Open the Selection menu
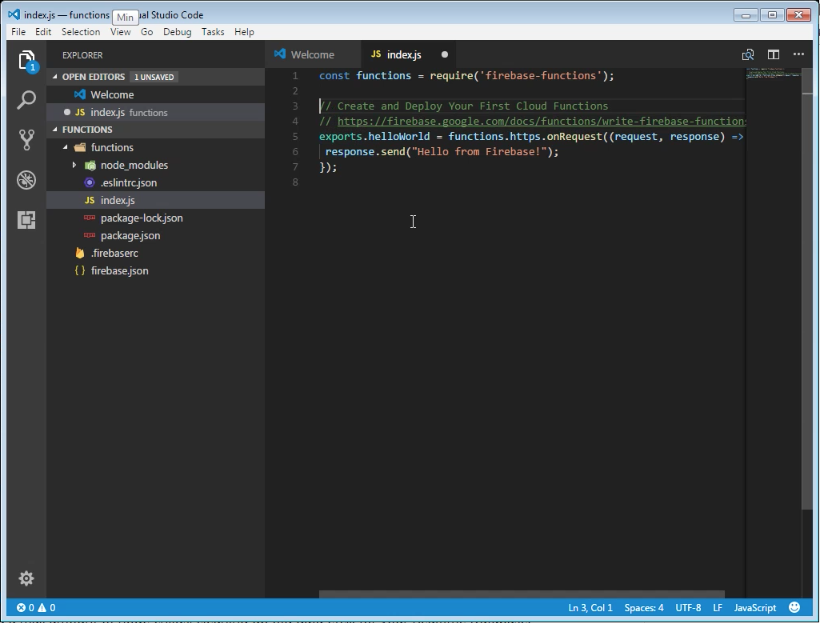Image resolution: width=820 pixels, height=623 pixels. 81,32
